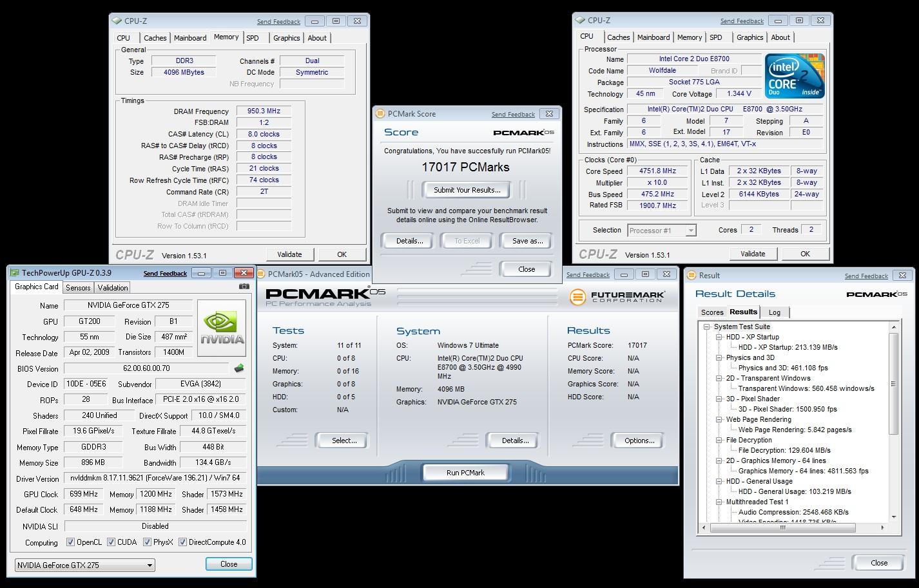Click the BIOS save chip icon in GPU-Z
This screenshot has width=919, height=588.
point(239,368)
